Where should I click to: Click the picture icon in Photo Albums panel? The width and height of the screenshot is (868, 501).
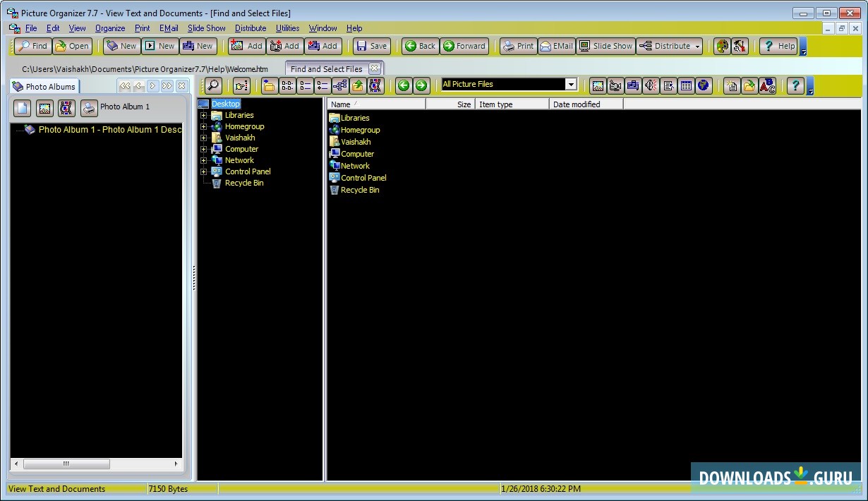point(44,108)
